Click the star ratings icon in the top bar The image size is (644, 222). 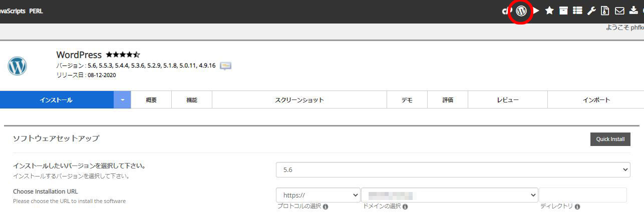(549, 10)
